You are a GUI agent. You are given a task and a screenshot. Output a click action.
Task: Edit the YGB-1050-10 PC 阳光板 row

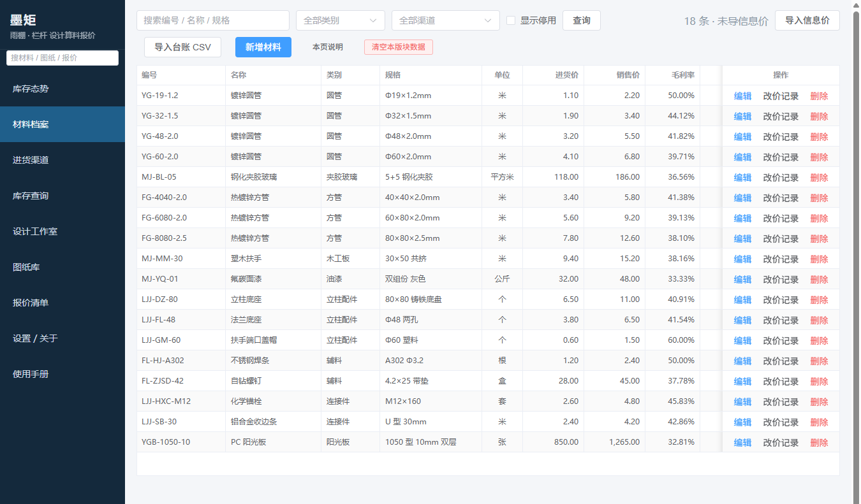click(x=742, y=443)
